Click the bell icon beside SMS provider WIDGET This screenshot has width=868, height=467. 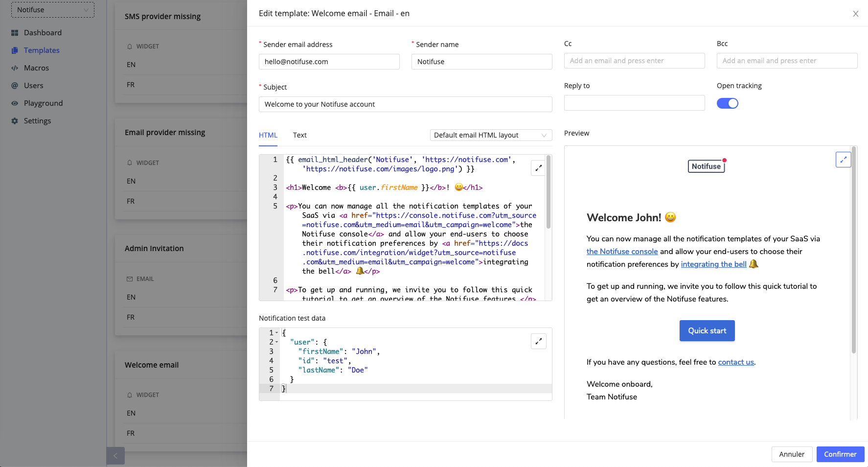point(130,47)
